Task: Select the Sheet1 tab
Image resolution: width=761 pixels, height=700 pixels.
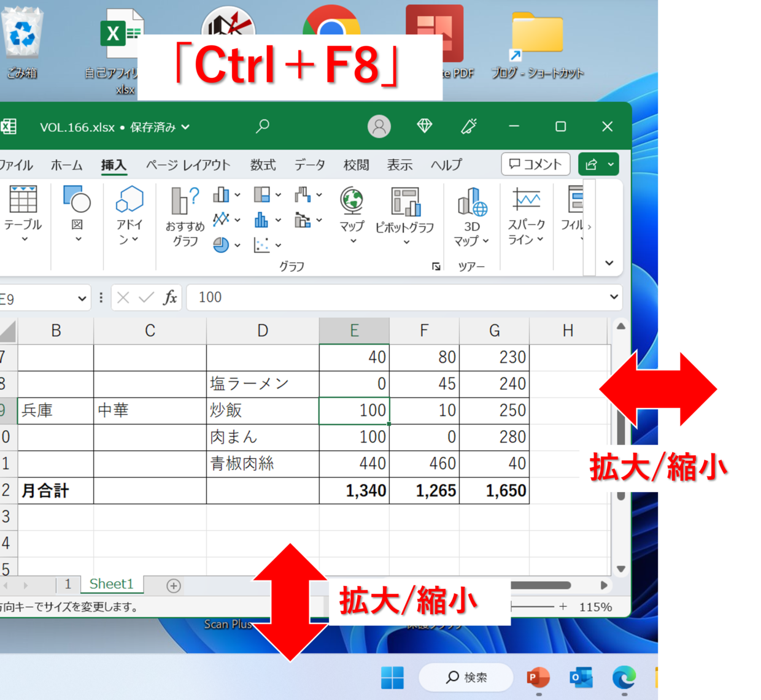Action: click(111, 584)
